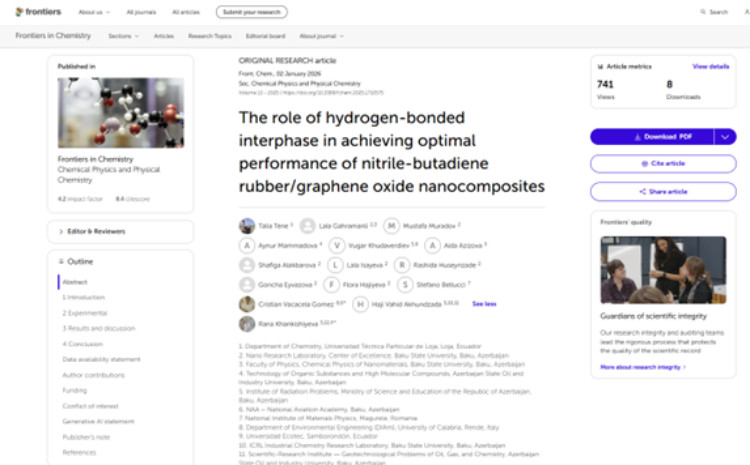Click Cristian Vacacela Gomez's avatar photo
Screen dimensions: 750x465
247,304
